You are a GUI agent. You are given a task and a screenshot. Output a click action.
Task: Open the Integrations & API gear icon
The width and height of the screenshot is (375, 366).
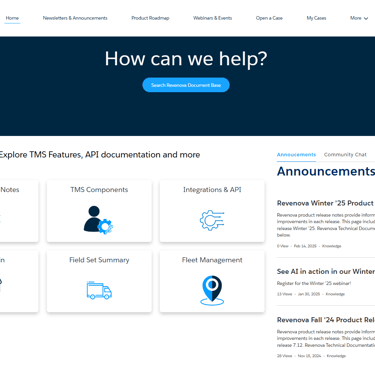[212, 220]
